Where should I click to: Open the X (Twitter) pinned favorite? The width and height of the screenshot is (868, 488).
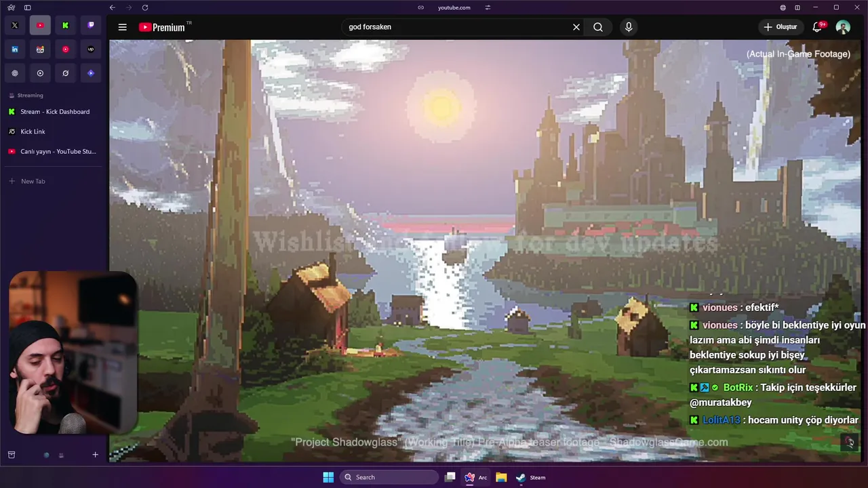click(15, 25)
